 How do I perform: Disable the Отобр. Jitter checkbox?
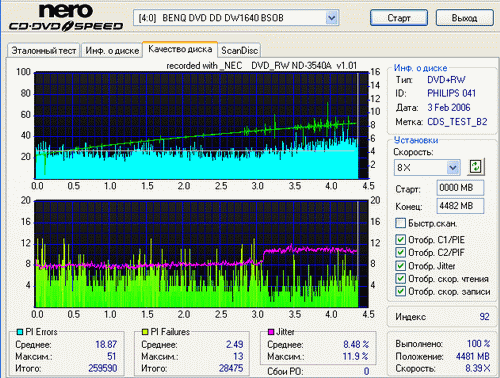point(400,266)
